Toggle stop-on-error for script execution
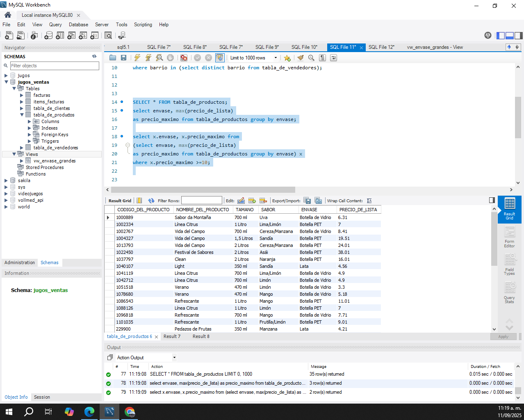Image resolution: width=524 pixels, height=420 pixels. pos(184,58)
